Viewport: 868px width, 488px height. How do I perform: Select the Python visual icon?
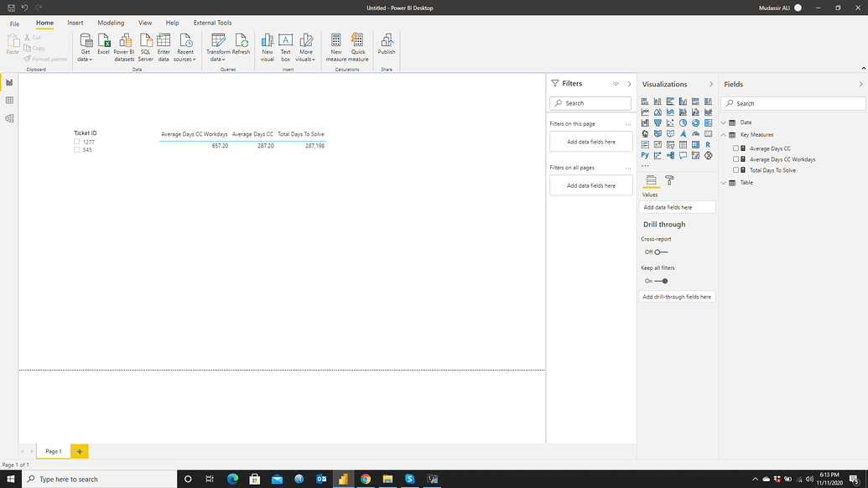644,154
